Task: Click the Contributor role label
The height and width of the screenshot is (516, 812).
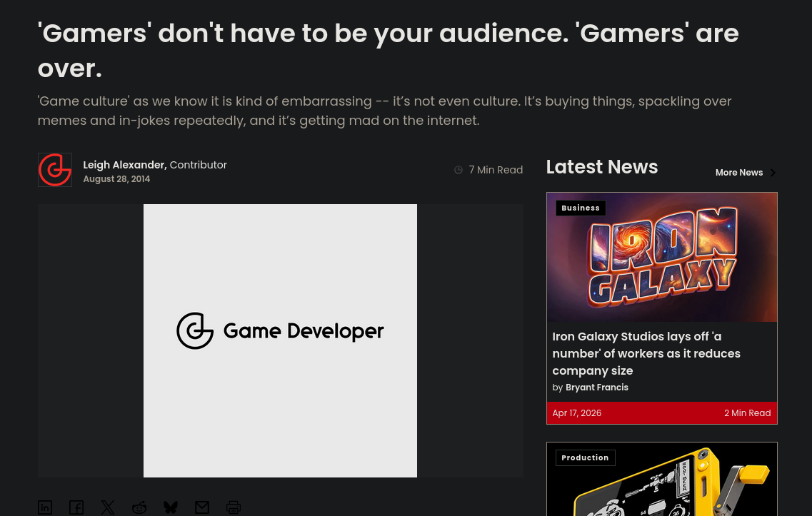Action: pyautogui.click(x=199, y=165)
